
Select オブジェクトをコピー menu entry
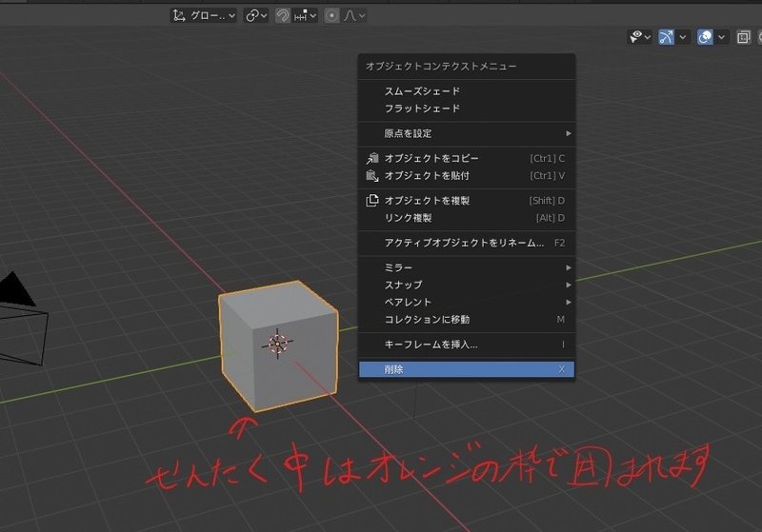(467, 158)
